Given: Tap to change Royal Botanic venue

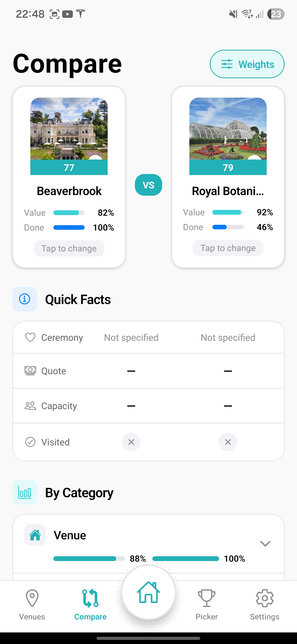Looking at the screenshot, I should point(228,248).
